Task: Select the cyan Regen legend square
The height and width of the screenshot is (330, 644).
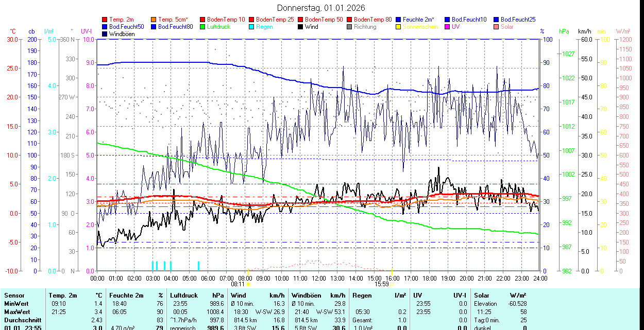Action: tap(252, 27)
